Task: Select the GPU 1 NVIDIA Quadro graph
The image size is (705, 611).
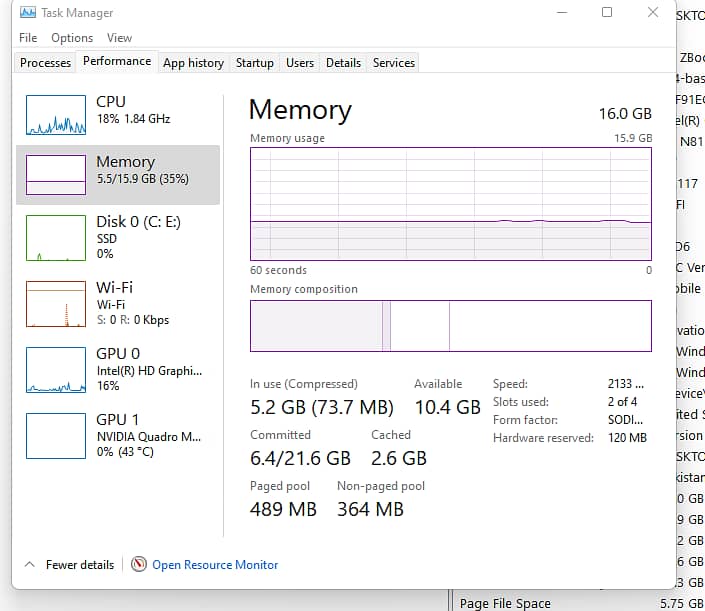Action: [55, 435]
